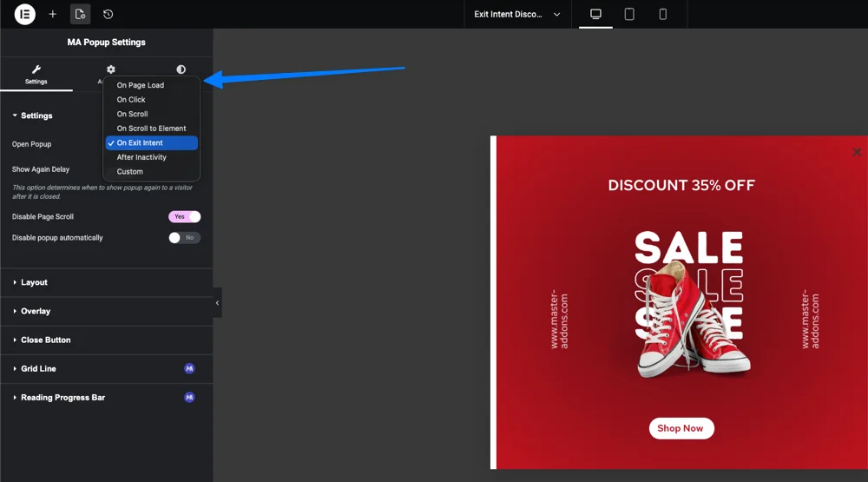Collapse the side panel with arrow handle
The image size is (868, 482).
tap(218, 302)
